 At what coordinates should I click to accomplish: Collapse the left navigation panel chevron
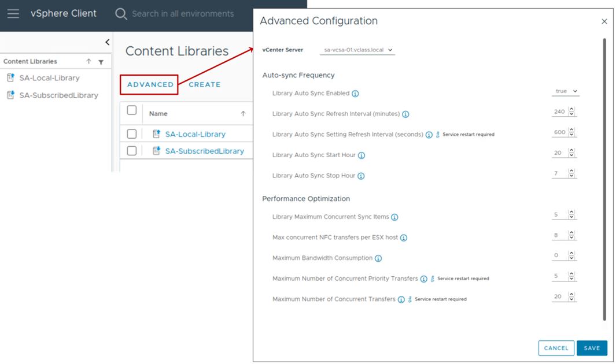click(107, 42)
